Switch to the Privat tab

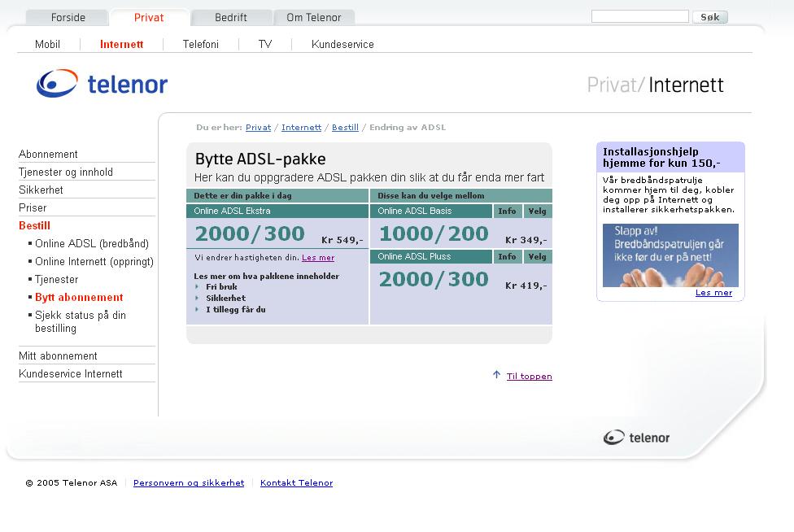[x=149, y=17]
